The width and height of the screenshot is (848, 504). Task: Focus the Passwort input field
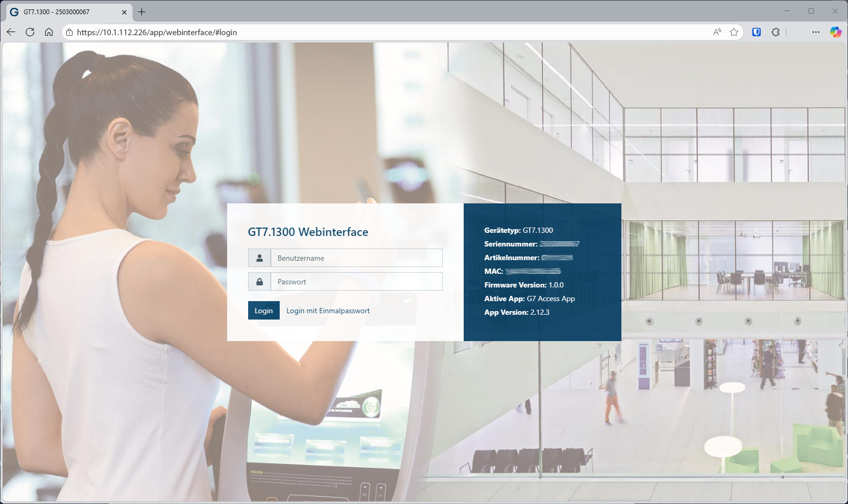[x=356, y=282]
